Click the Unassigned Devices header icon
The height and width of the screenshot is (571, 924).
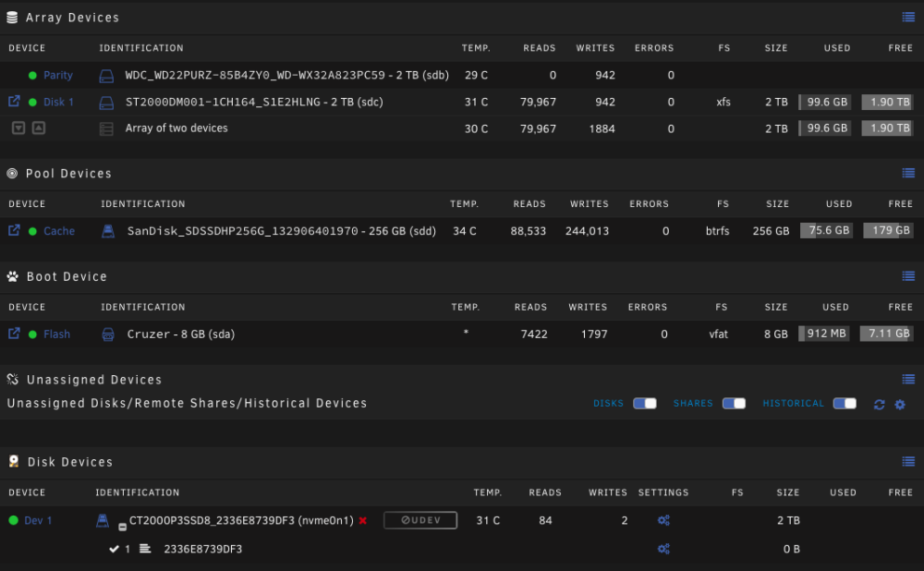[12, 379]
